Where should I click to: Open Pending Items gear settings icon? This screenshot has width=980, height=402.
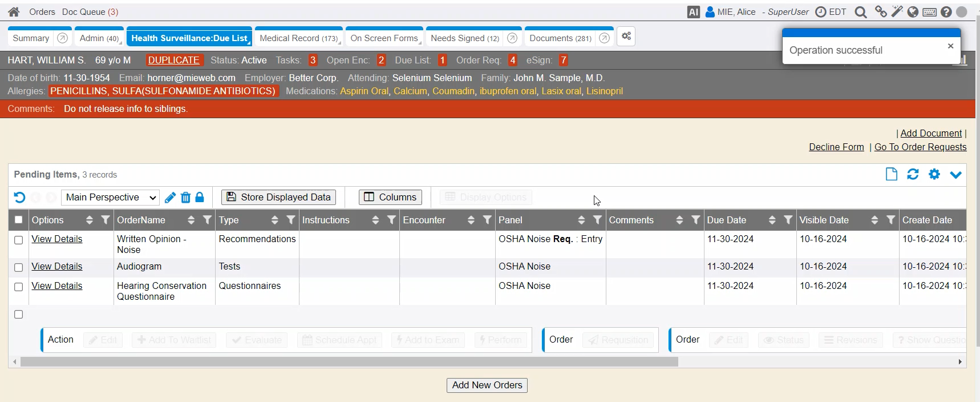[x=934, y=174]
